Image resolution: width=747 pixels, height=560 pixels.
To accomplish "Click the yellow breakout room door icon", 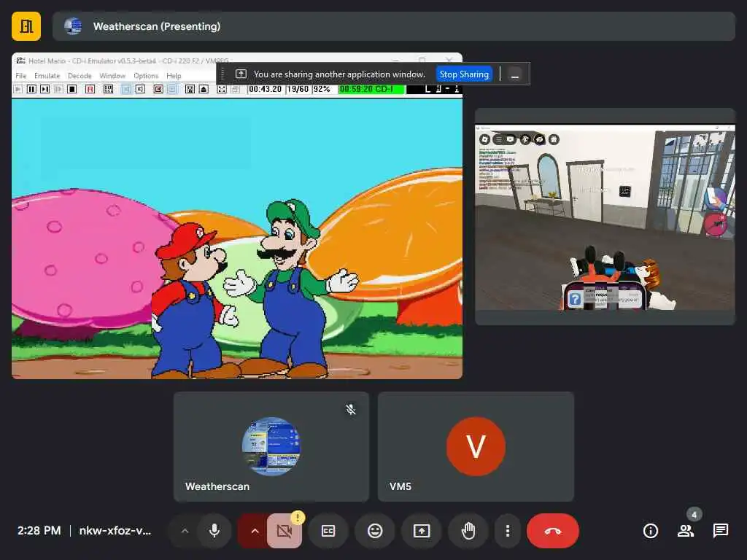I will pyautogui.click(x=26, y=26).
